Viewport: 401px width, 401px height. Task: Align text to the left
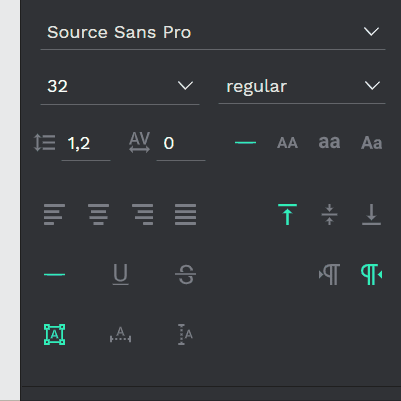tap(54, 214)
